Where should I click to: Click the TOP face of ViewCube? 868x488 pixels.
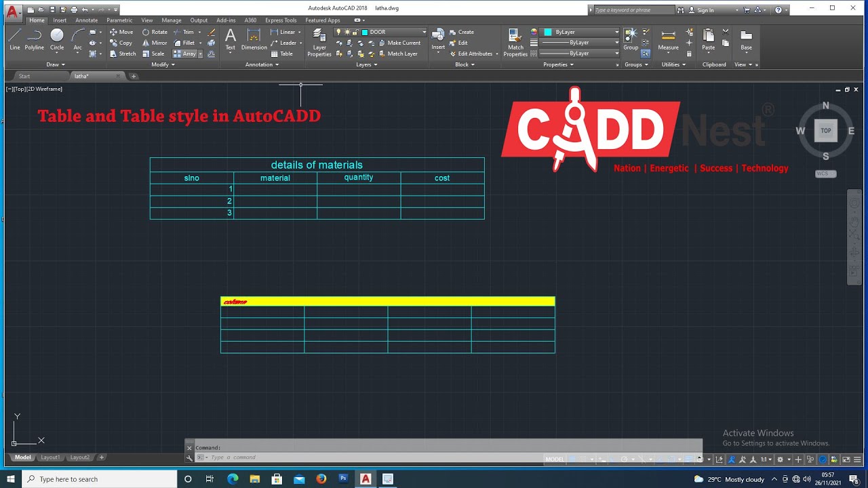(x=825, y=131)
